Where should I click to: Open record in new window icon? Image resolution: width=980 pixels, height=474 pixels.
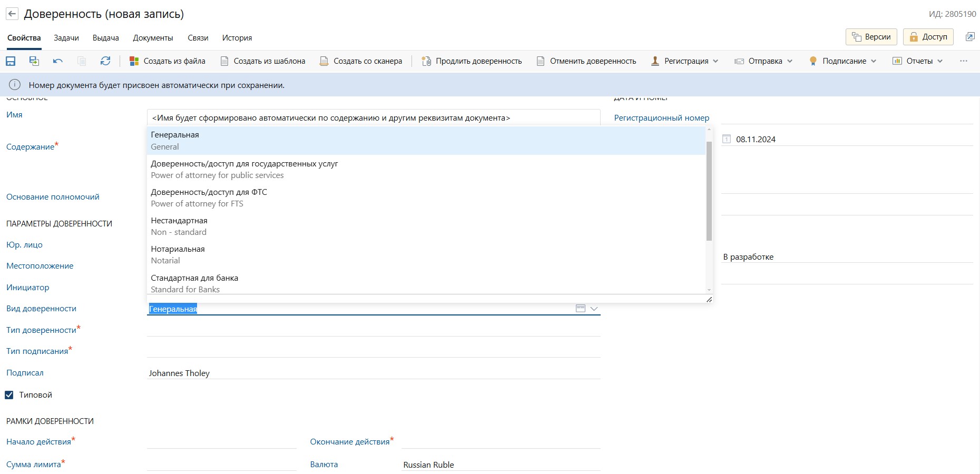[969, 37]
